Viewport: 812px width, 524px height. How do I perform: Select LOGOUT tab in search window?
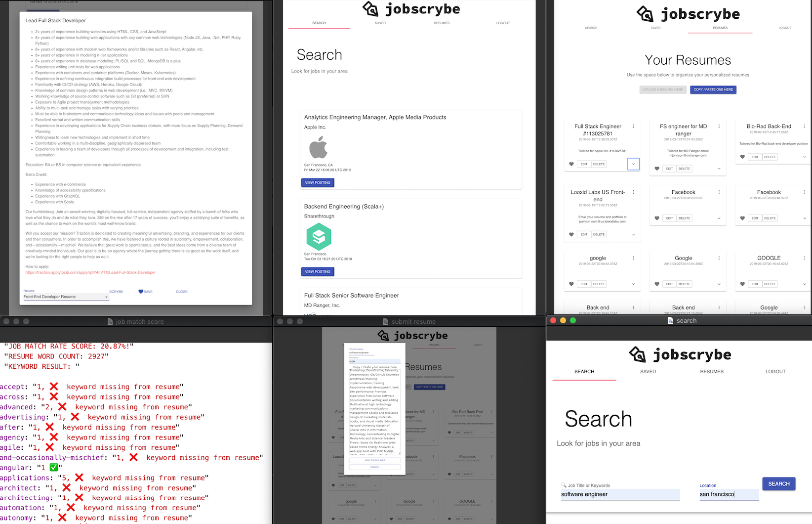[775, 372]
